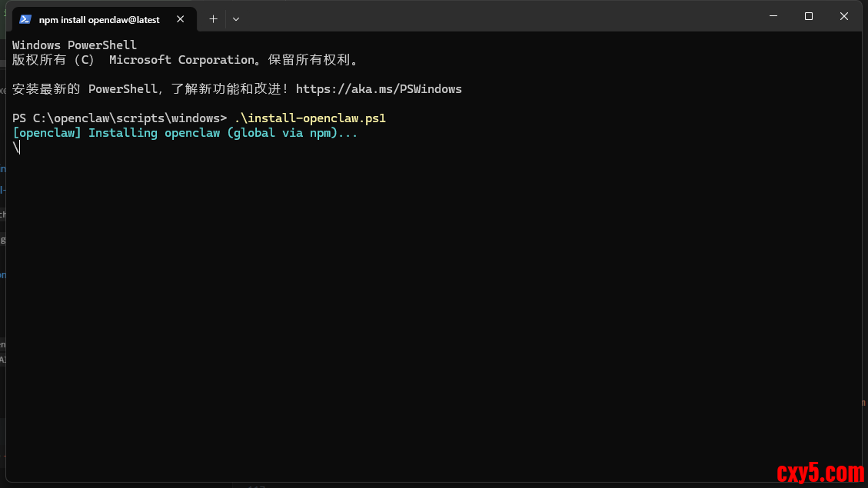868x488 pixels.
Task: Click the 'Windows PowerShell' header line
Action: coord(75,45)
